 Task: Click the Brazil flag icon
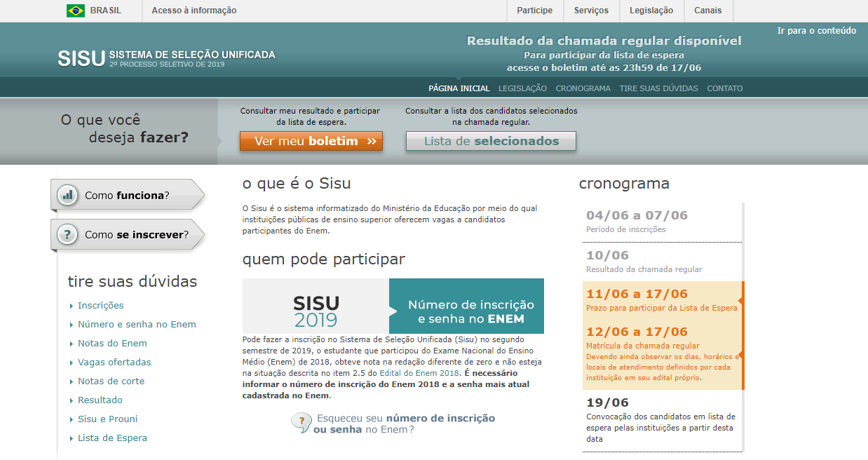point(76,11)
